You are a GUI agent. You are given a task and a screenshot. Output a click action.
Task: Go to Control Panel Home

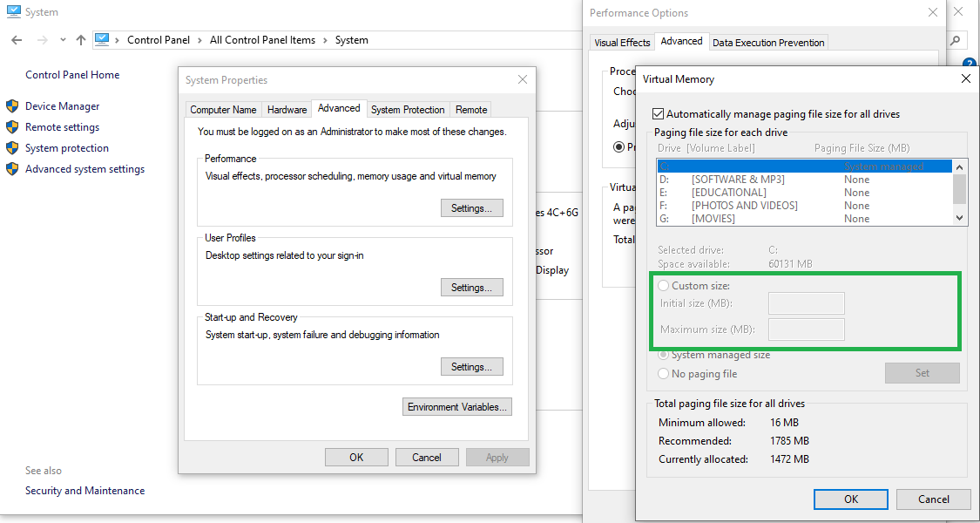[72, 74]
